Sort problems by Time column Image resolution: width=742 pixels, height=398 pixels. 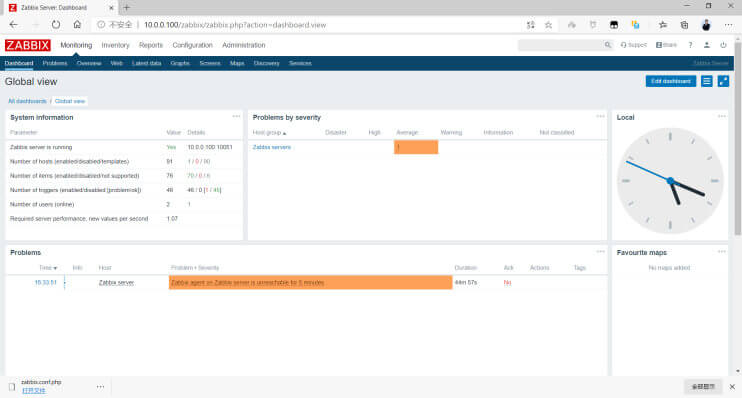click(48, 268)
